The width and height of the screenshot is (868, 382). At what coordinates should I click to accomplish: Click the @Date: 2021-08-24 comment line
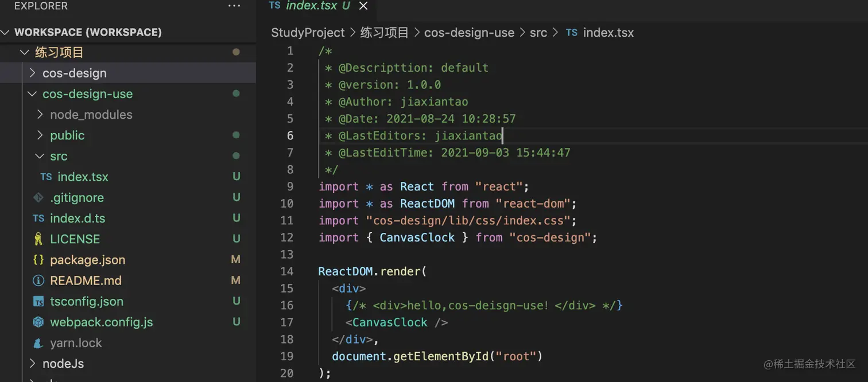click(x=421, y=119)
